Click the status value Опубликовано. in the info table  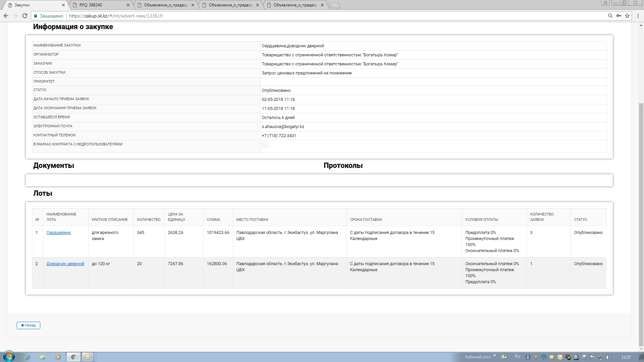pos(276,90)
